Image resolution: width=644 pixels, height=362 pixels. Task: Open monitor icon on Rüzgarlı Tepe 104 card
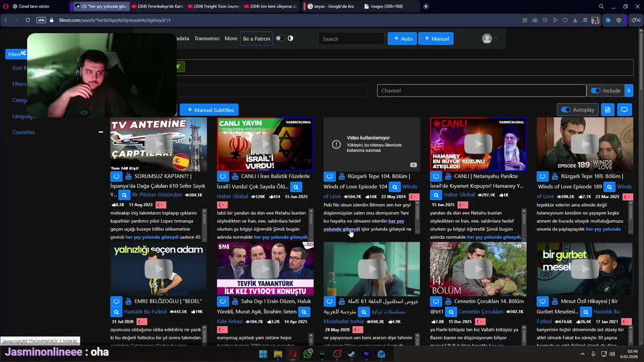[330, 176]
